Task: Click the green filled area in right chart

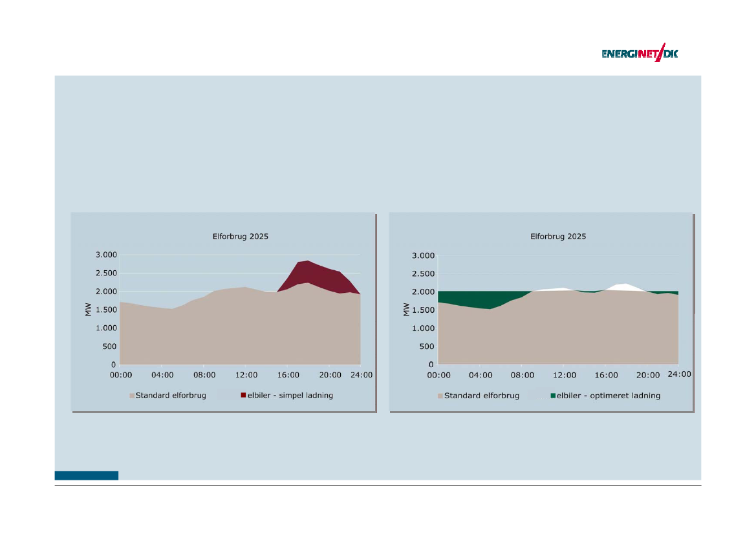Action: pos(466,299)
